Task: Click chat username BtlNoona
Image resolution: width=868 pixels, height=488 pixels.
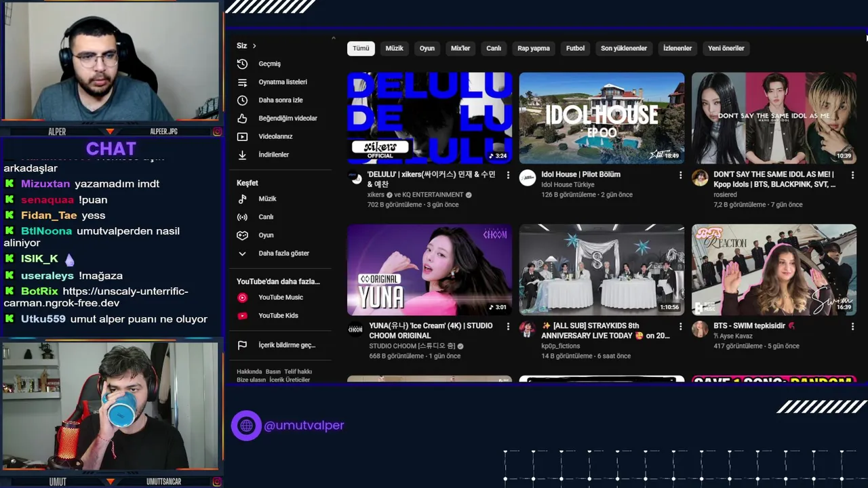Action: tap(46, 231)
